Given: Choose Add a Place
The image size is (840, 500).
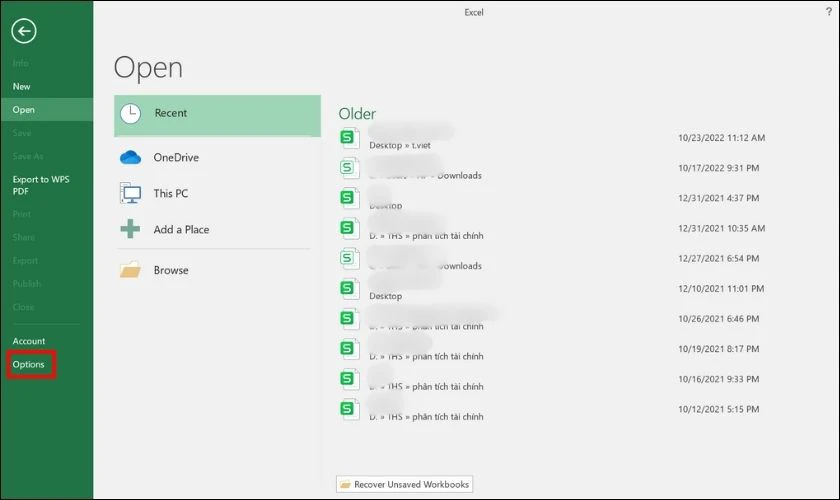Looking at the screenshot, I should (x=182, y=229).
